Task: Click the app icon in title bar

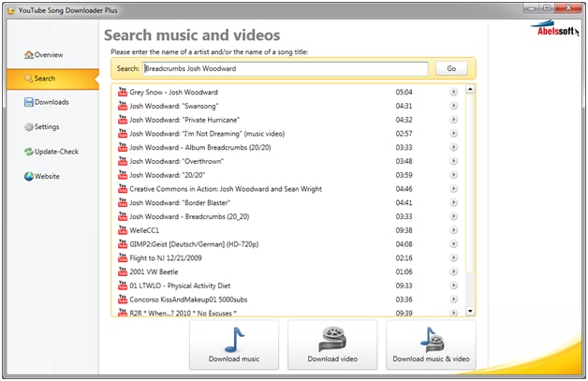Action: click(11, 10)
